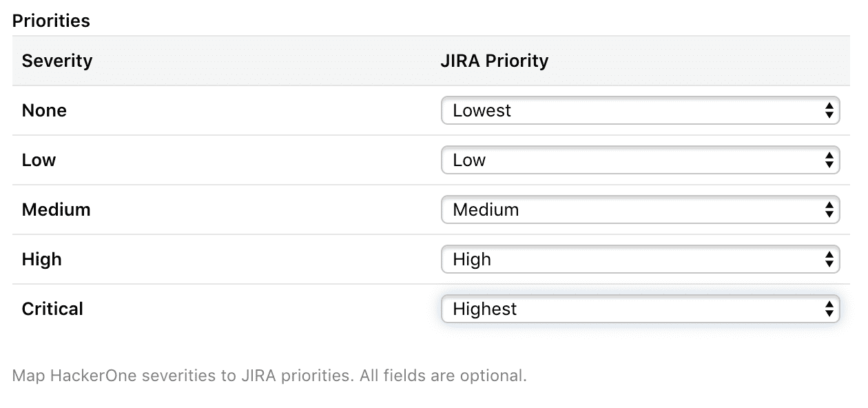Open the Highest dropdown for Critical severity

click(x=639, y=309)
